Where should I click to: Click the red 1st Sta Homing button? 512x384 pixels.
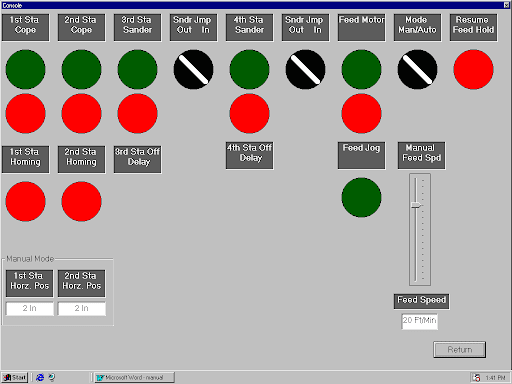point(25,201)
